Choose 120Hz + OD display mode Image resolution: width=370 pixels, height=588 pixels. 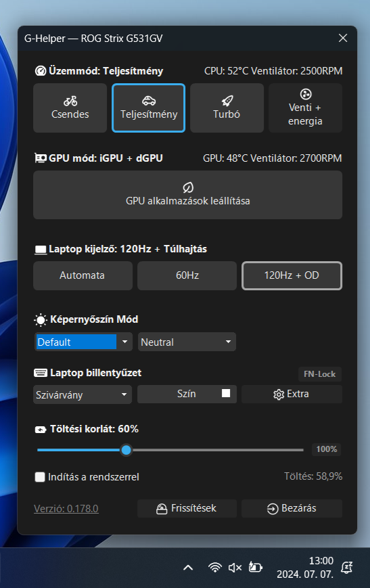(292, 275)
